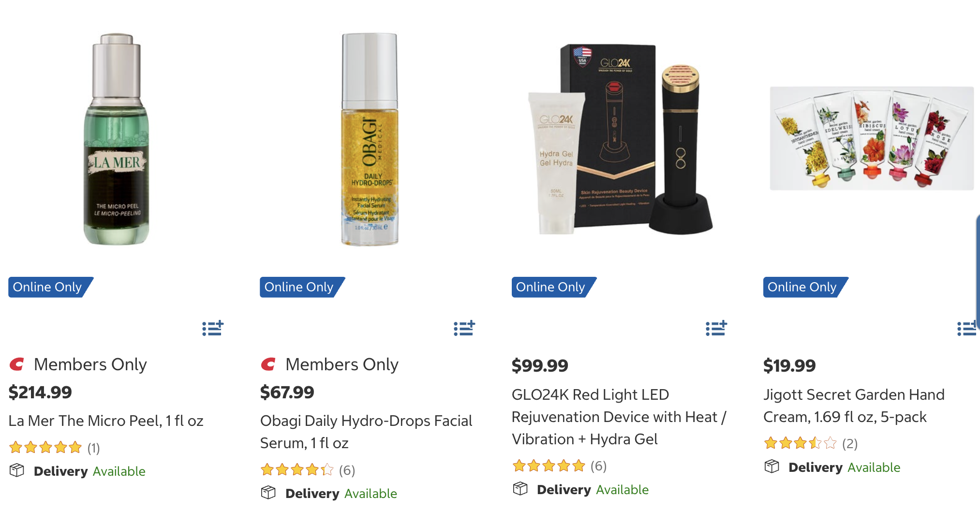Open Obagi Daily Hydro-Drops bottle image
980x513 pixels.
pos(370,139)
